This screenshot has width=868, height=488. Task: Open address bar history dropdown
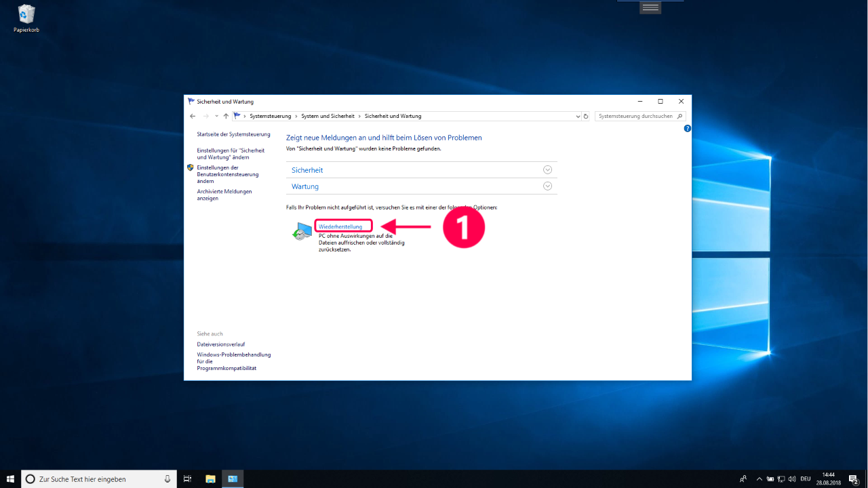(577, 116)
